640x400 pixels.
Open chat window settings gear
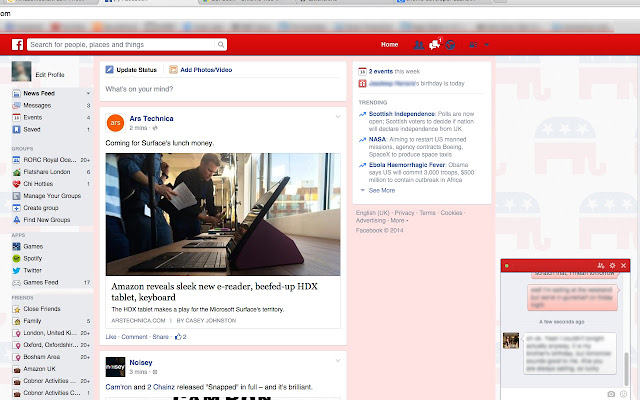pyautogui.click(x=612, y=265)
